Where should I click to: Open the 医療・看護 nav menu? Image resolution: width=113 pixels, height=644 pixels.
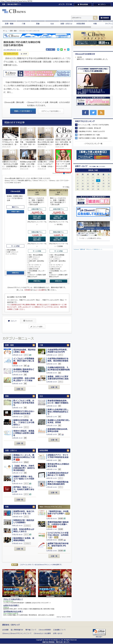9,24
